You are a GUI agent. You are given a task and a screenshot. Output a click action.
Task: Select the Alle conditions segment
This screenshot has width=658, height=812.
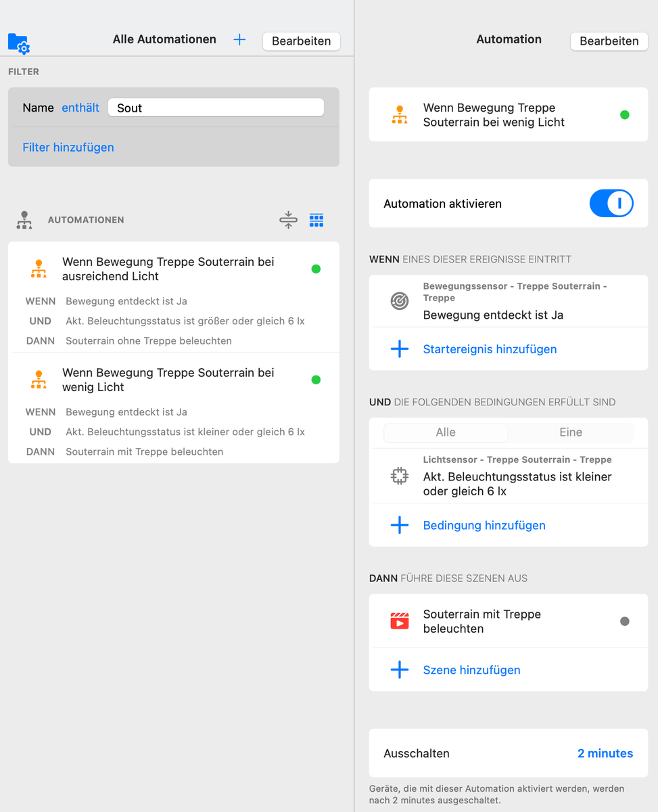pos(446,432)
